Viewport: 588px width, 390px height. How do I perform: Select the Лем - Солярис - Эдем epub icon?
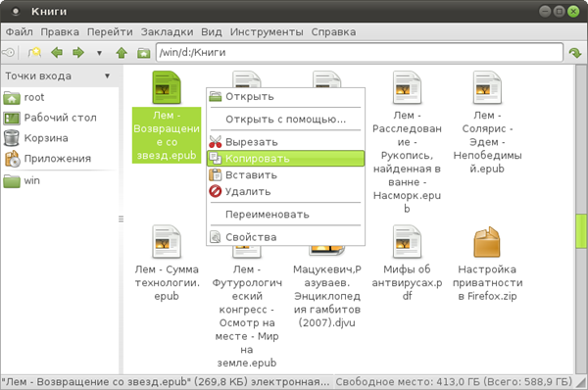coord(487,88)
